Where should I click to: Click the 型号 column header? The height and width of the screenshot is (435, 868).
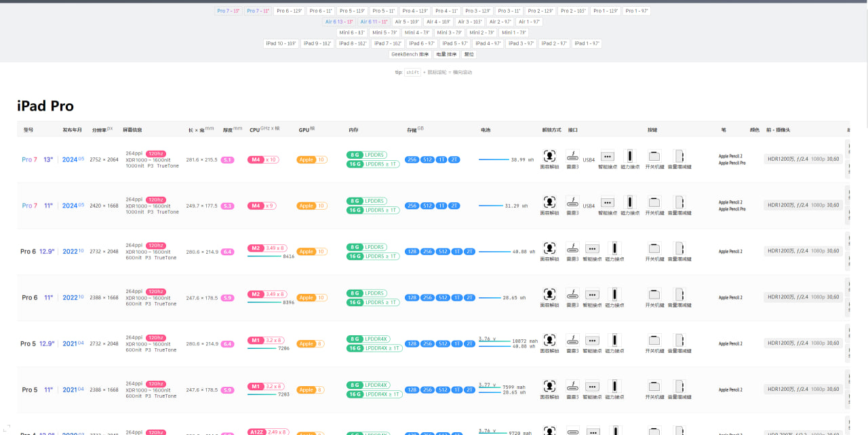pyautogui.click(x=28, y=130)
